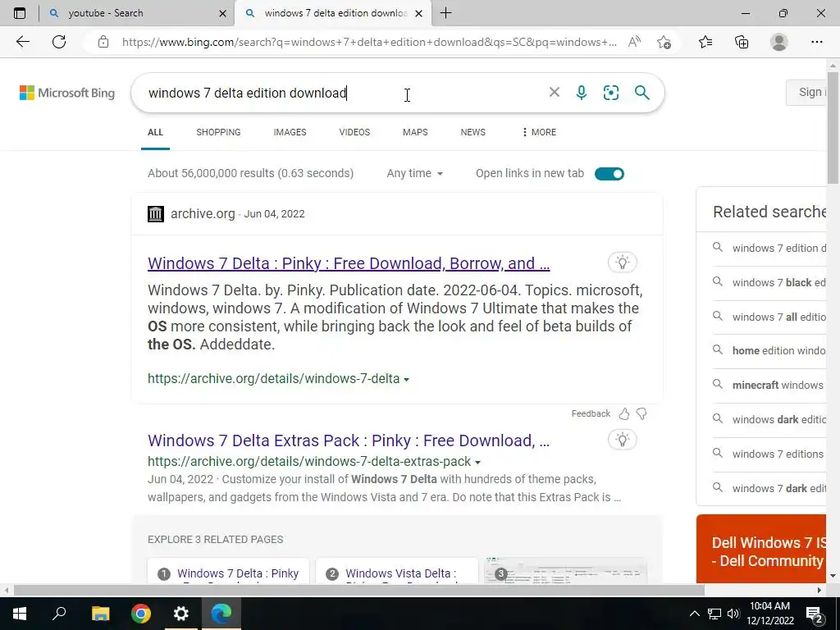Click related search windows 7 all editions
The image size is (840, 630).
pos(778,317)
